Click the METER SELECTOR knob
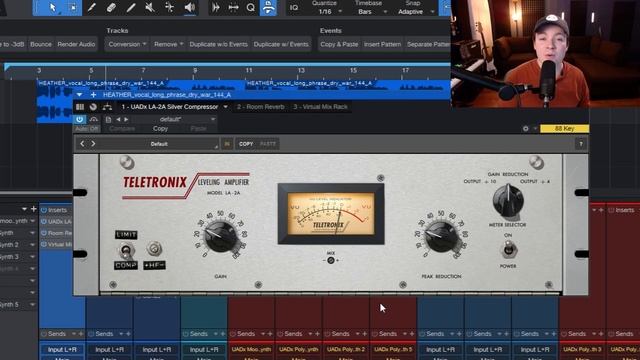This screenshot has width=640, height=360. (508, 200)
